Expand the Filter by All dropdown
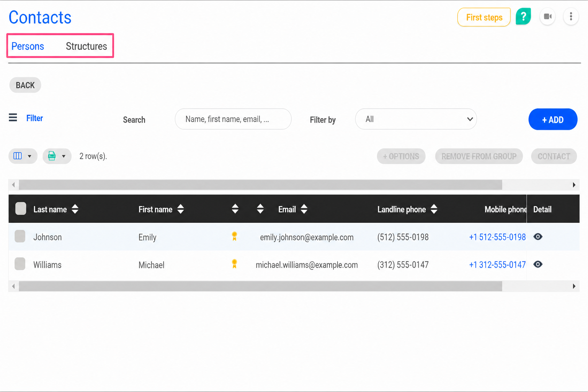The height and width of the screenshot is (392, 588). click(x=416, y=119)
